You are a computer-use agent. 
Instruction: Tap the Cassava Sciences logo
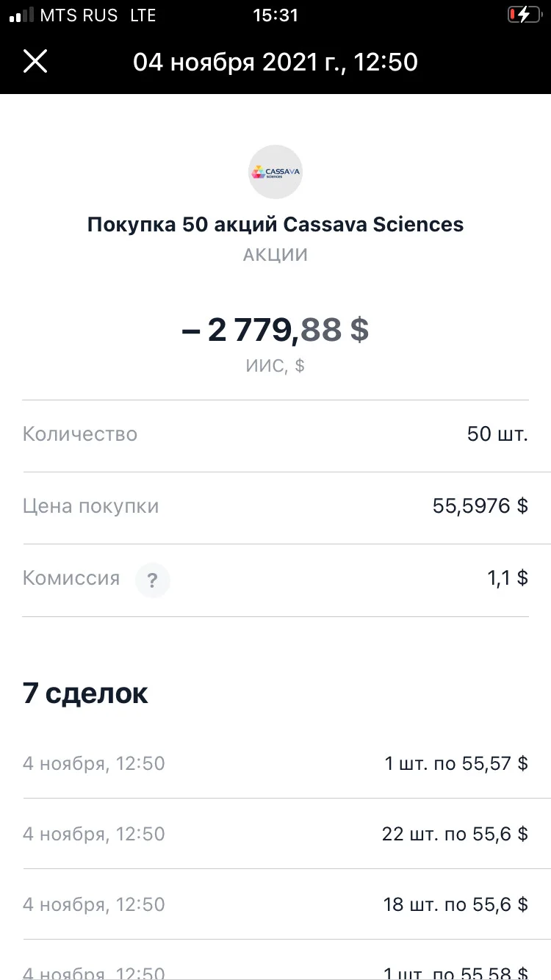click(275, 173)
